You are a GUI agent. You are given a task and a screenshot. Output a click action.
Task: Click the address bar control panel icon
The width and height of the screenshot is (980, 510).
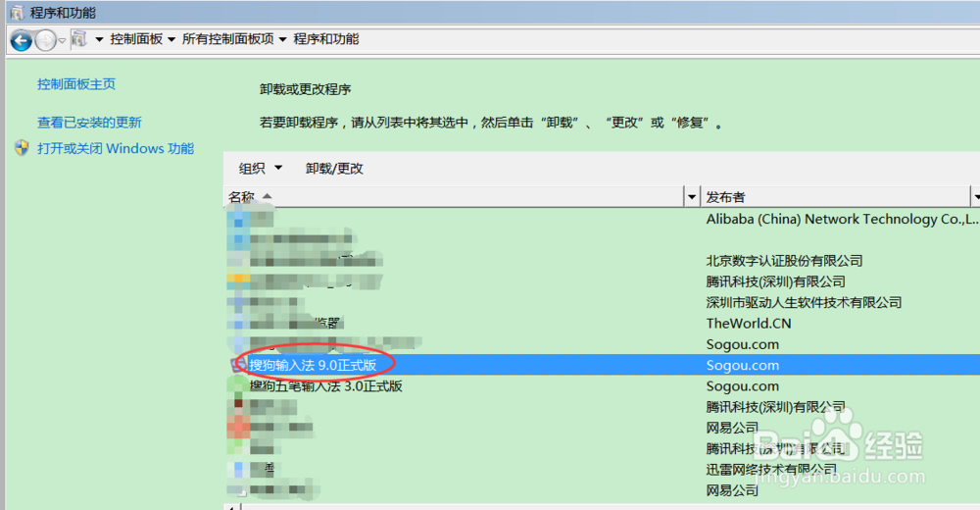[x=79, y=39]
